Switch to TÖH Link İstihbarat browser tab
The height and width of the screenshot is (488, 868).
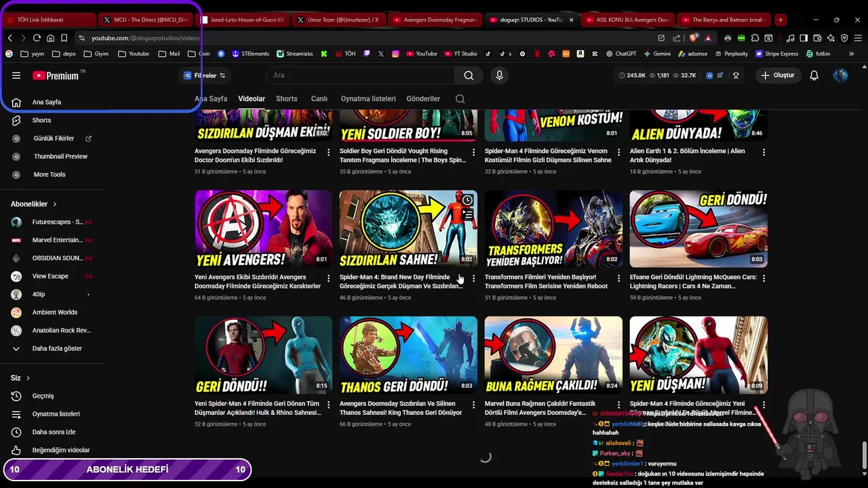pos(49,20)
